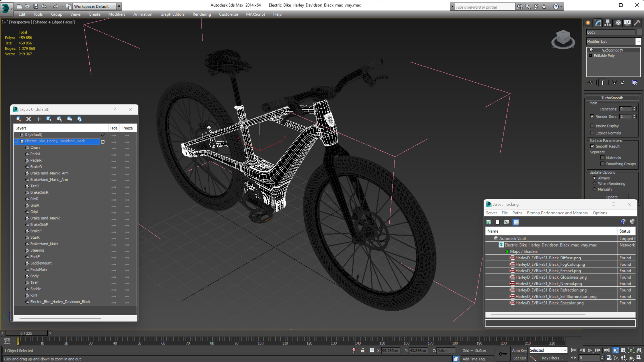Click Configure Modifier Sets icon
644x362 pixels.
click(635, 83)
